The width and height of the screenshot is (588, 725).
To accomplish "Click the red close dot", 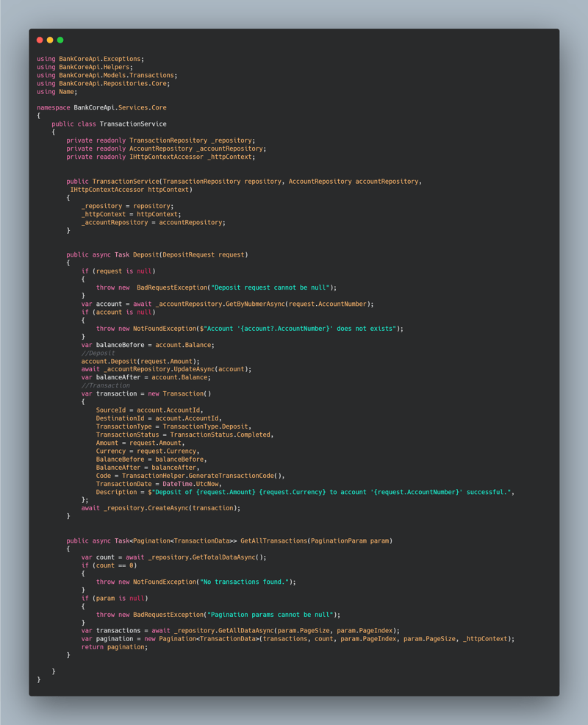I will click(40, 40).
